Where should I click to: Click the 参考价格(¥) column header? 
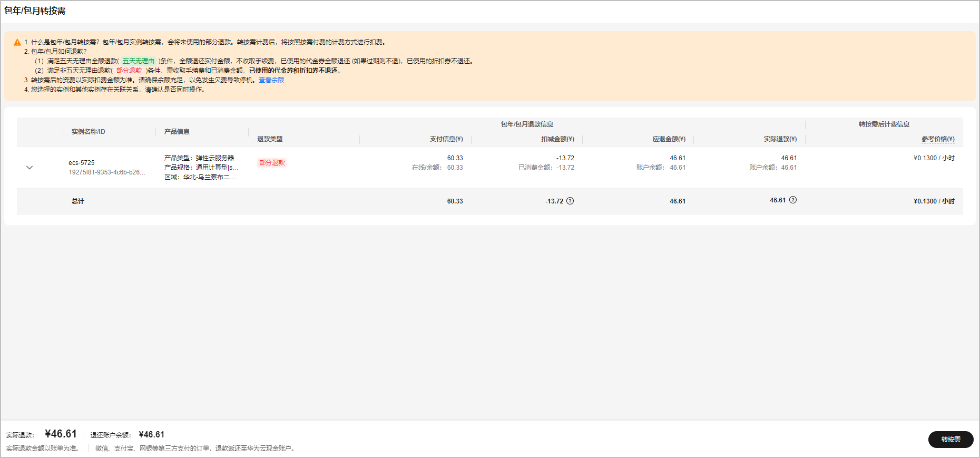pyautogui.click(x=938, y=139)
